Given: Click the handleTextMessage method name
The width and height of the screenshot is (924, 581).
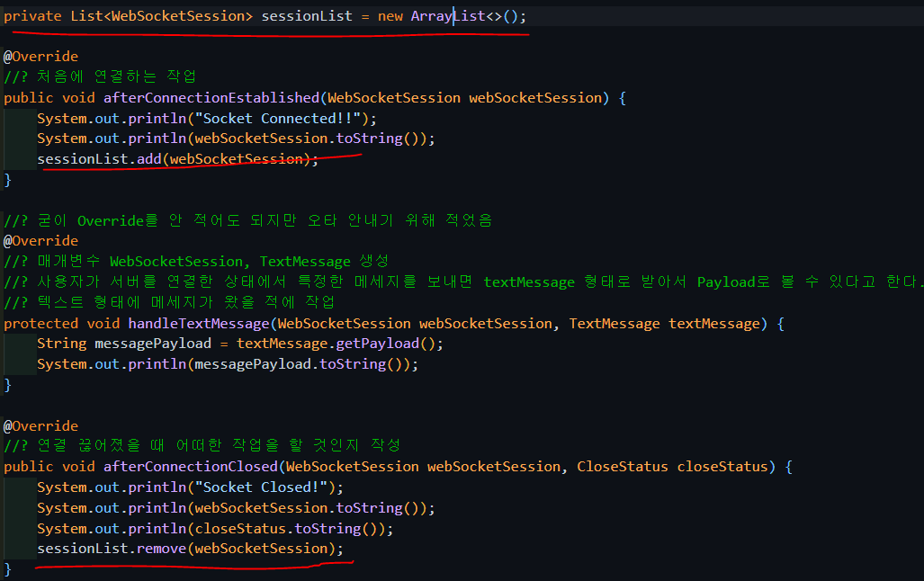Looking at the screenshot, I should coord(199,324).
